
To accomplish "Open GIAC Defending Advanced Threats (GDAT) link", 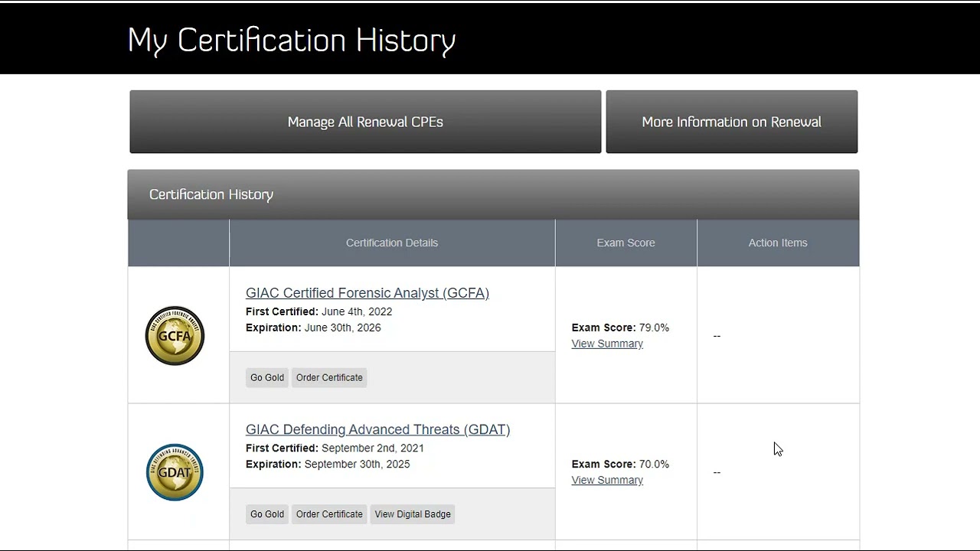I will point(377,429).
